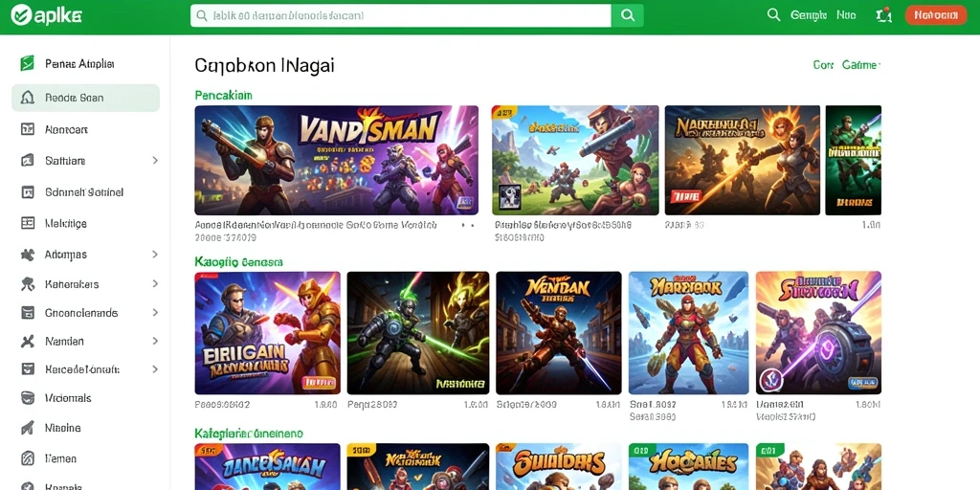Open the Mdomals sidebar item
Image resolution: width=980 pixels, height=490 pixels.
[85, 398]
